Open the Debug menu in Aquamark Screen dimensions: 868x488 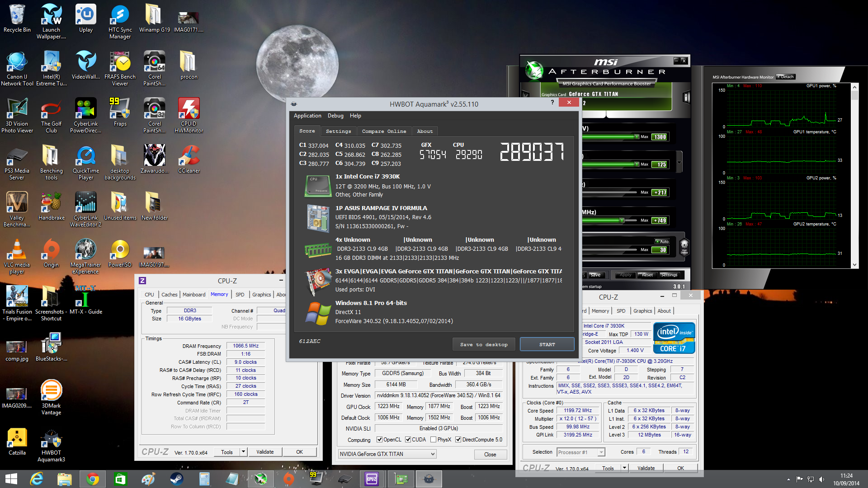point(335,116)
